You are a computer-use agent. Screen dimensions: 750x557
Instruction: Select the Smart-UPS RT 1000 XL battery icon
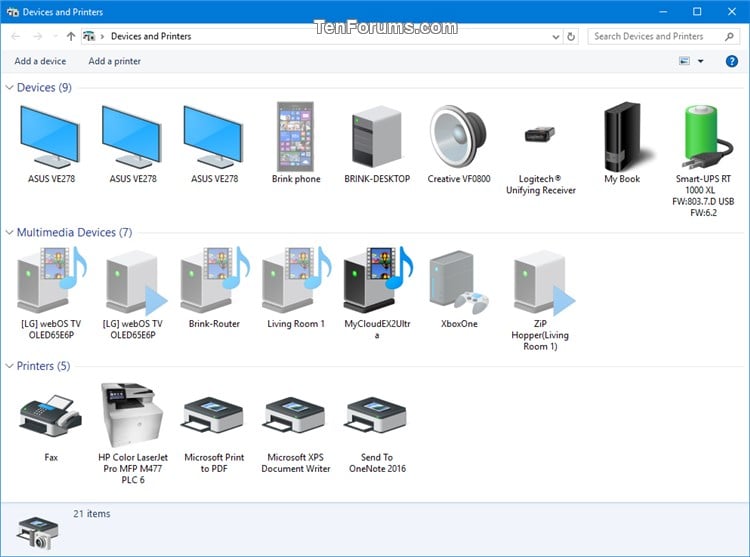pyautogui.click(x=706, y=137)
